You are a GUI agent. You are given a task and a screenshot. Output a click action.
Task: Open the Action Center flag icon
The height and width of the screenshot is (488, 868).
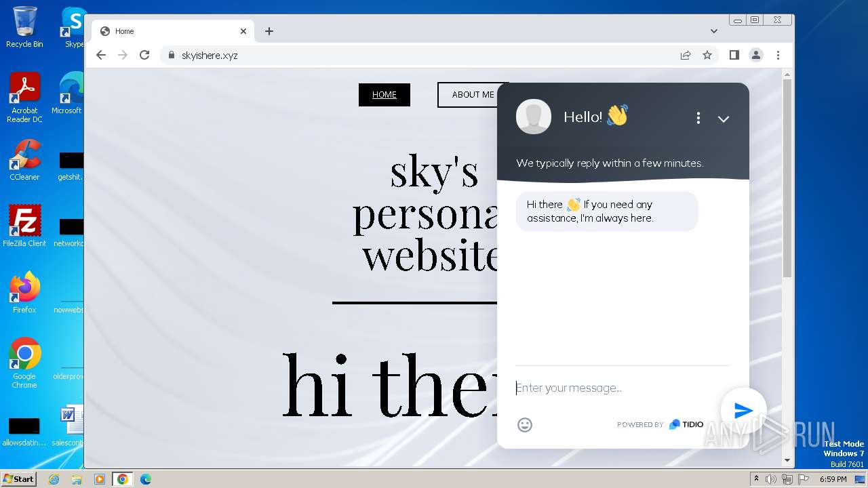[802, 479]
